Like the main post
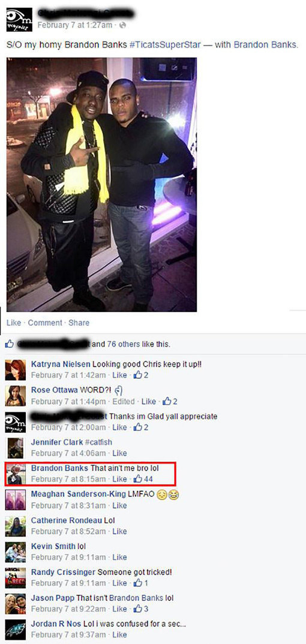Image resolution: width=306 pixels, height=644 pixels. click(14, 323)
